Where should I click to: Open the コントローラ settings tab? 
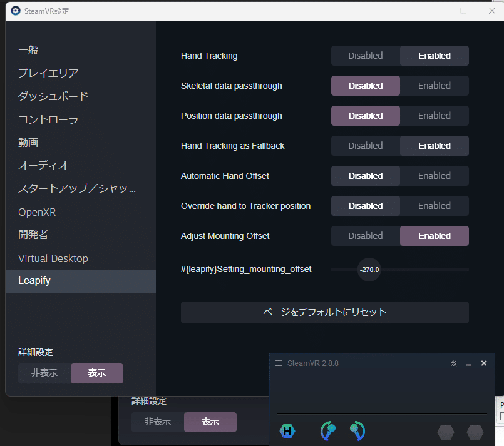81,119
